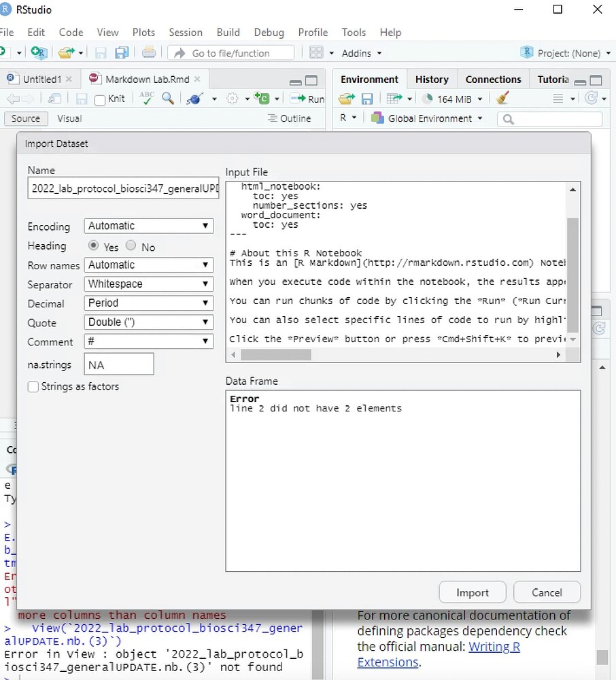Click the broom icon to clear Environment

coord(501,98)
